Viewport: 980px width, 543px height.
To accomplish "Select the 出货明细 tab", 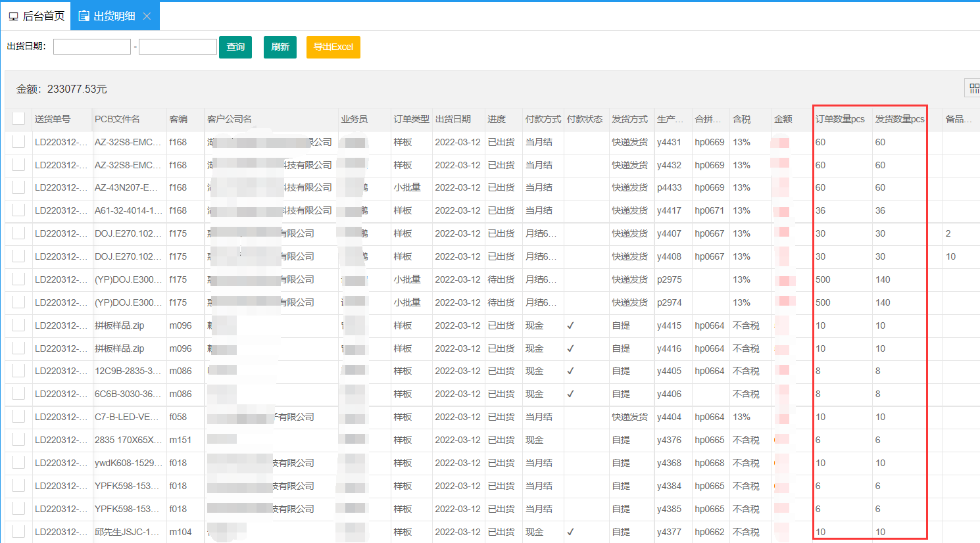I will point(114,16).
